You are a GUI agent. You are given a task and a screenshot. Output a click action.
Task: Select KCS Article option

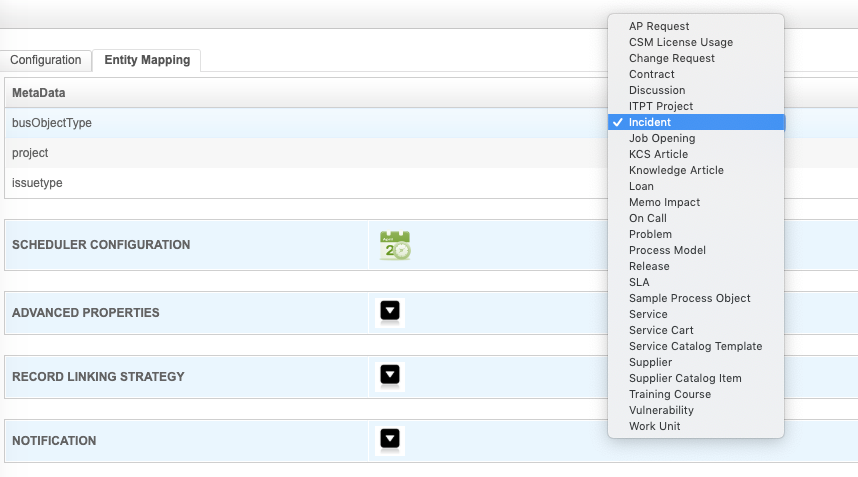point(696,154)
